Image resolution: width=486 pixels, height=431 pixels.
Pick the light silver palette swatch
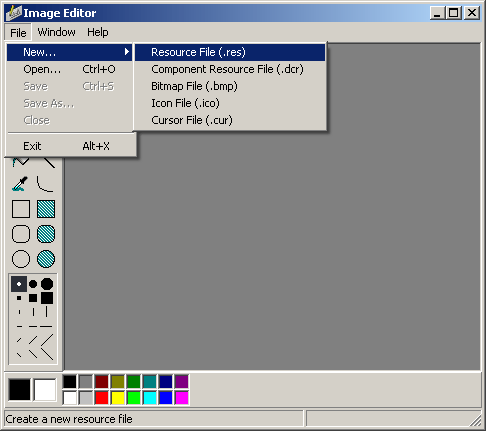click(x=86, y=398)
